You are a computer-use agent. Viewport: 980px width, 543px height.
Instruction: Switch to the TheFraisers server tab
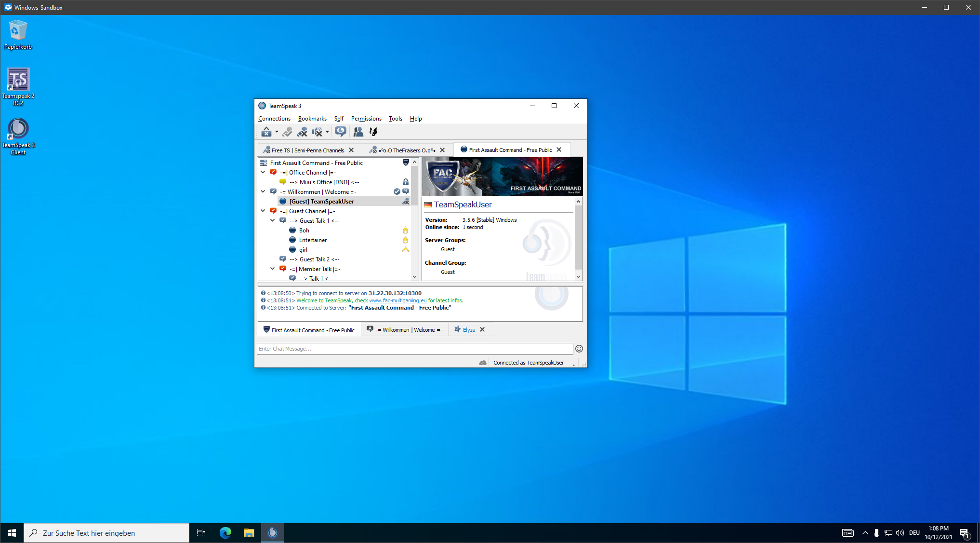point(407,150)
